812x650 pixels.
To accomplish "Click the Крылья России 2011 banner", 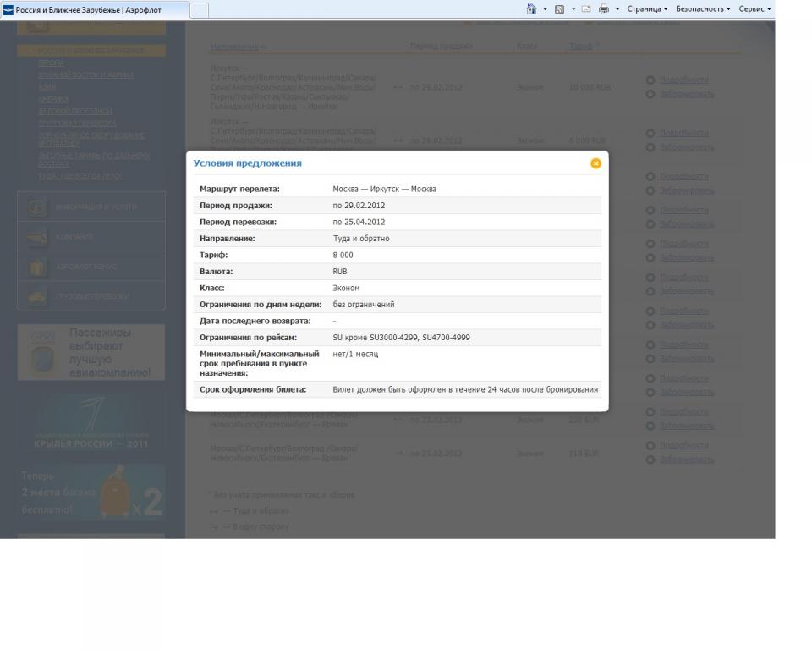I will click(x=91, y=426).
